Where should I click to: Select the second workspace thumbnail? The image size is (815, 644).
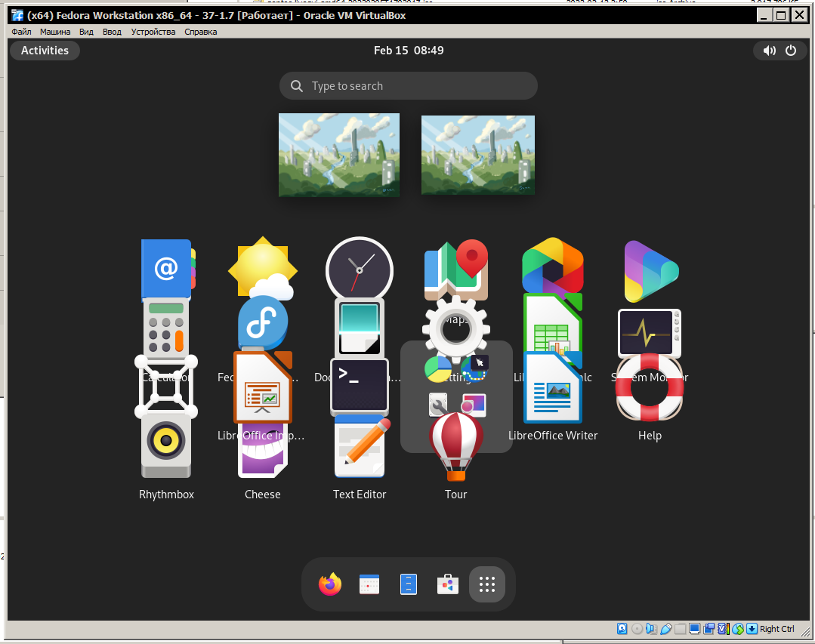coord(477,155)
